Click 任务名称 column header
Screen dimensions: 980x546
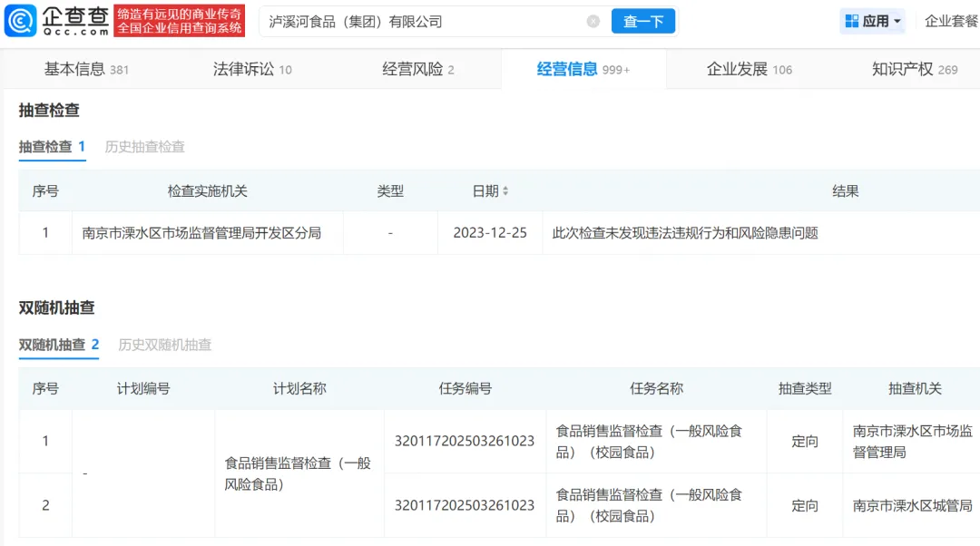click(656, 388)
